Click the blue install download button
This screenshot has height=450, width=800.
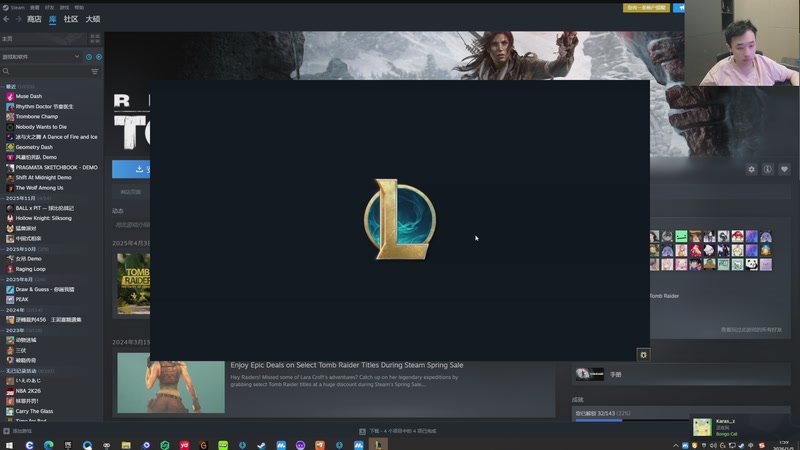(x=131, y=169)
